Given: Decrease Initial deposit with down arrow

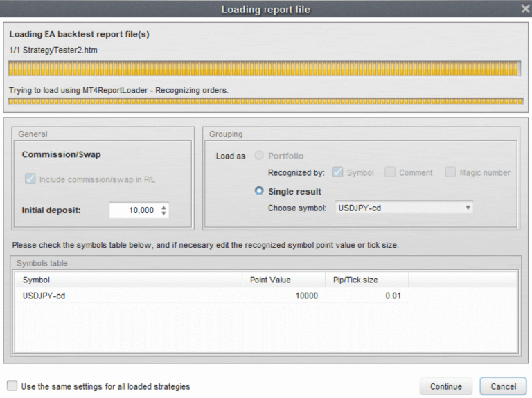Looking at the screenshot, I should click(163, 214).
